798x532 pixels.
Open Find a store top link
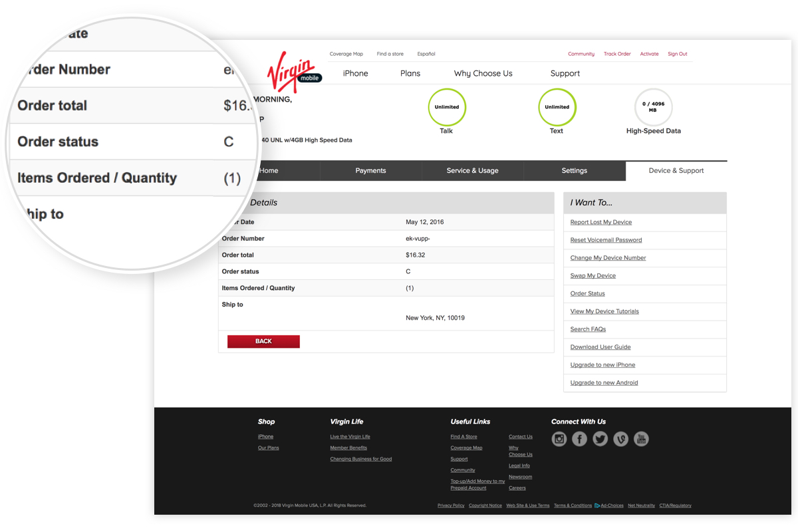[x=390, y=54]
